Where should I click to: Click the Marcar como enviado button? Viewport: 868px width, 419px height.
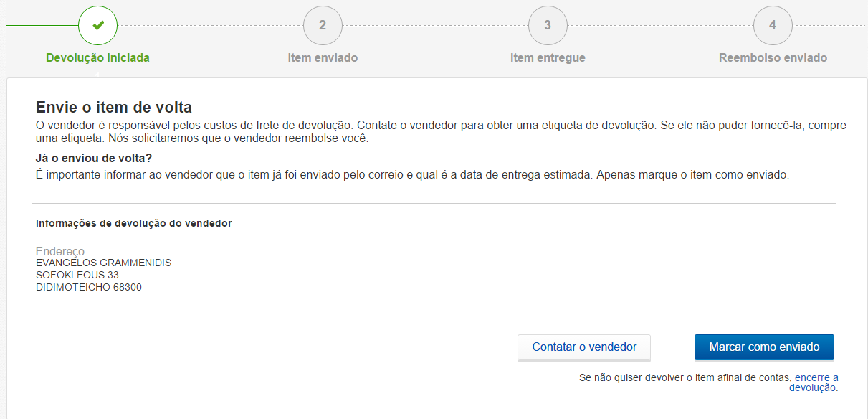click(764, 347)
